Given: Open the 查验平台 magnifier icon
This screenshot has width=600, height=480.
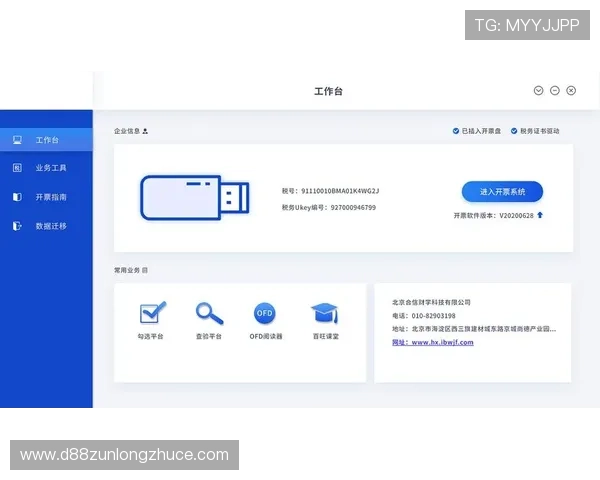Looking at the screenshot, I should click(x=209, y=313).
